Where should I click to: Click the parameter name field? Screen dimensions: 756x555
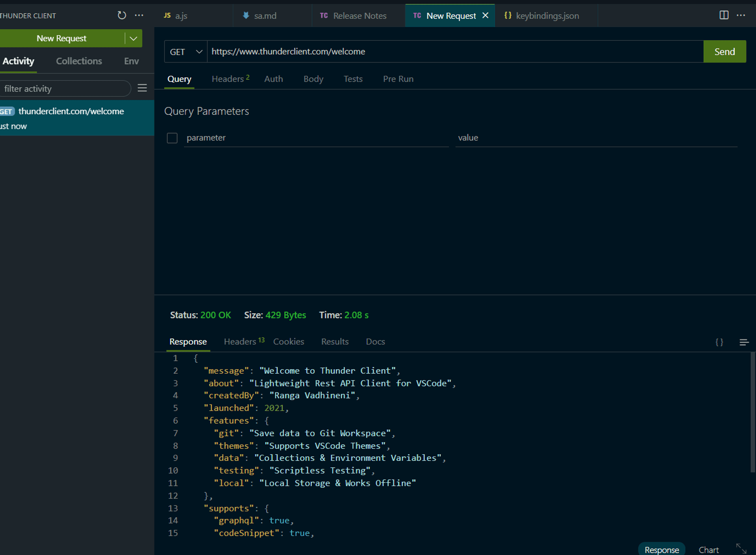[316, 138]
